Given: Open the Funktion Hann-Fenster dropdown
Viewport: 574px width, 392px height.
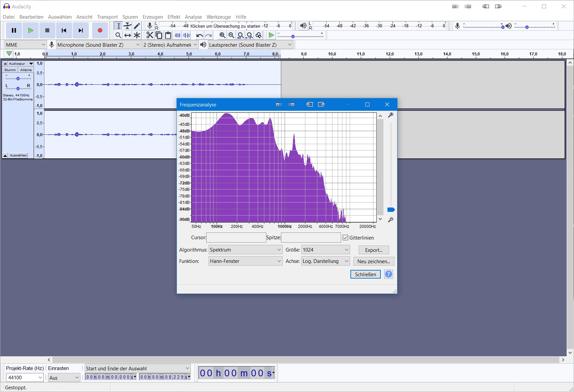Looking at the screenshot, I should coord(246,261).
